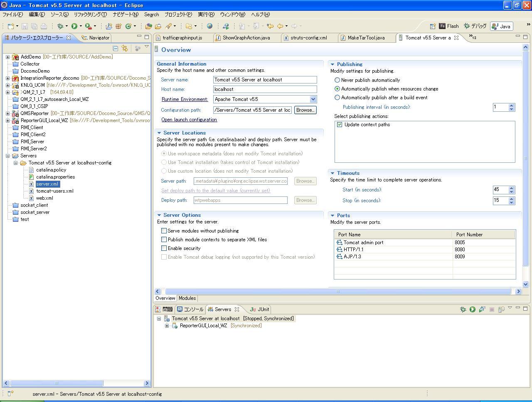Open the web browser toolbar icon

coord(209,26)
